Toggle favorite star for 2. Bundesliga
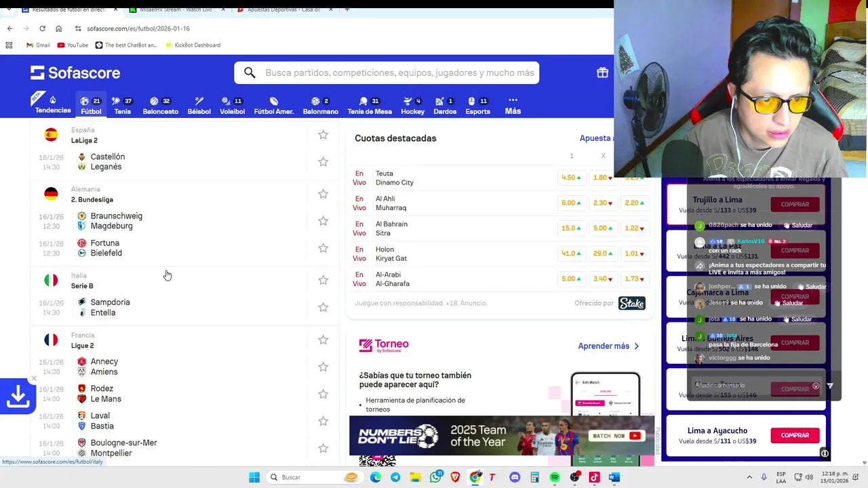This screenshot has width=868, height=488. tap(323, 194)
